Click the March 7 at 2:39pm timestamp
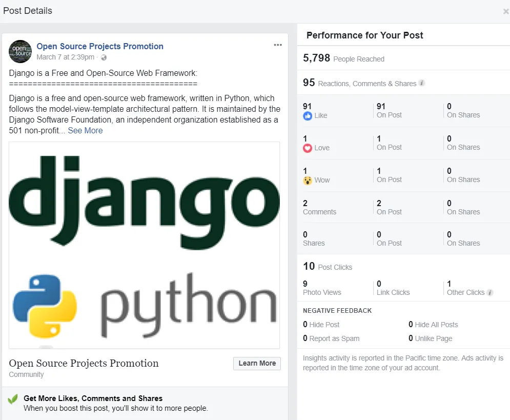 point(66,57)
